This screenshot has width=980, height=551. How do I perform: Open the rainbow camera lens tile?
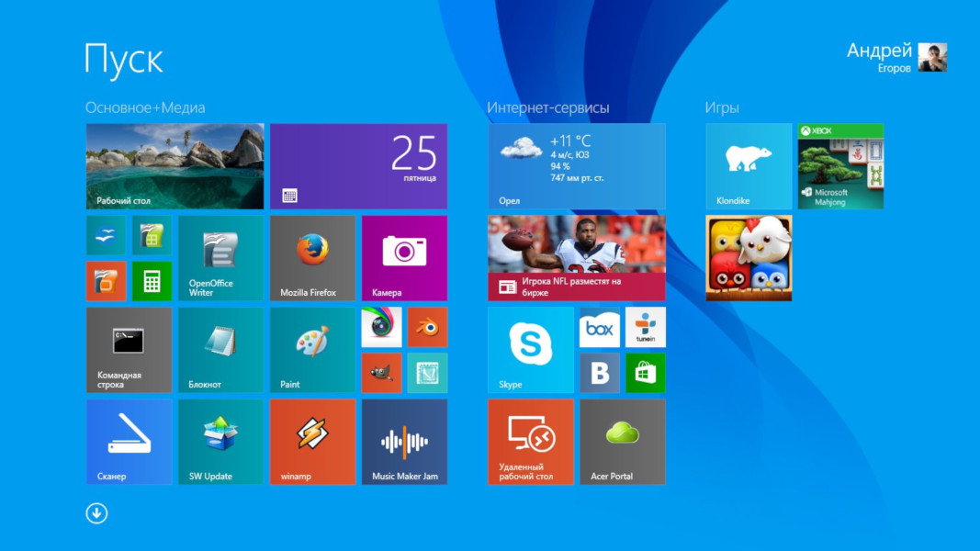pyautogui.click(x=382, y=327)
